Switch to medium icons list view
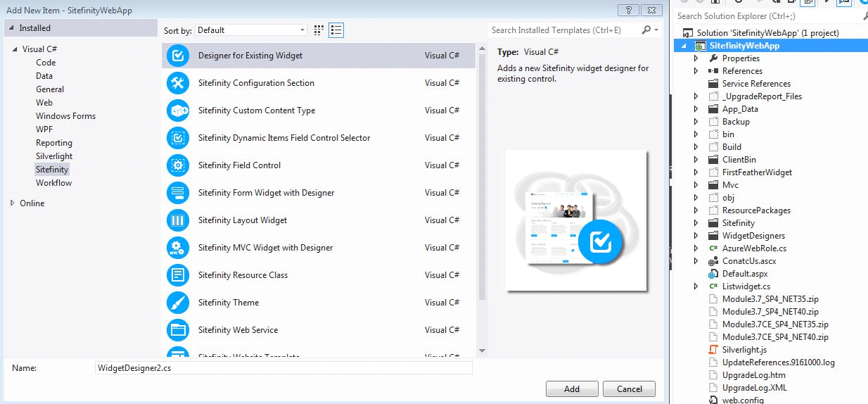The image size is (868, 404). (x=336, y=30)
